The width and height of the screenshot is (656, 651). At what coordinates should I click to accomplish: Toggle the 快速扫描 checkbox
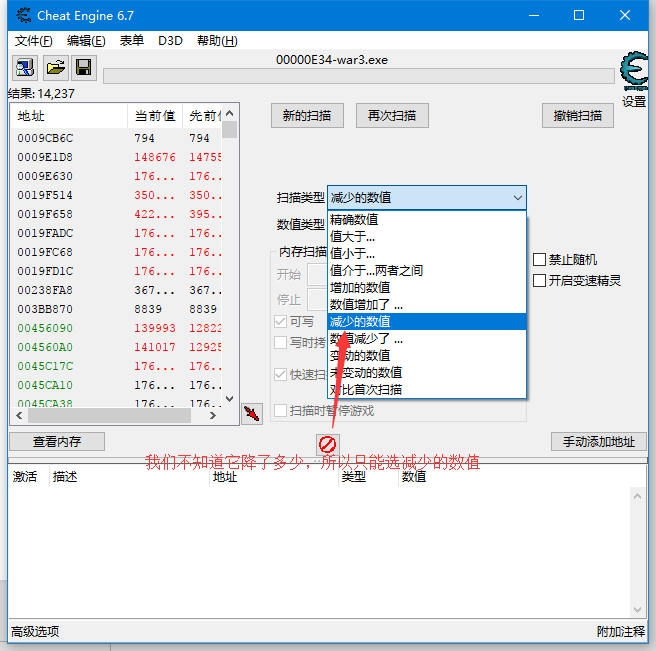point(280,374)
